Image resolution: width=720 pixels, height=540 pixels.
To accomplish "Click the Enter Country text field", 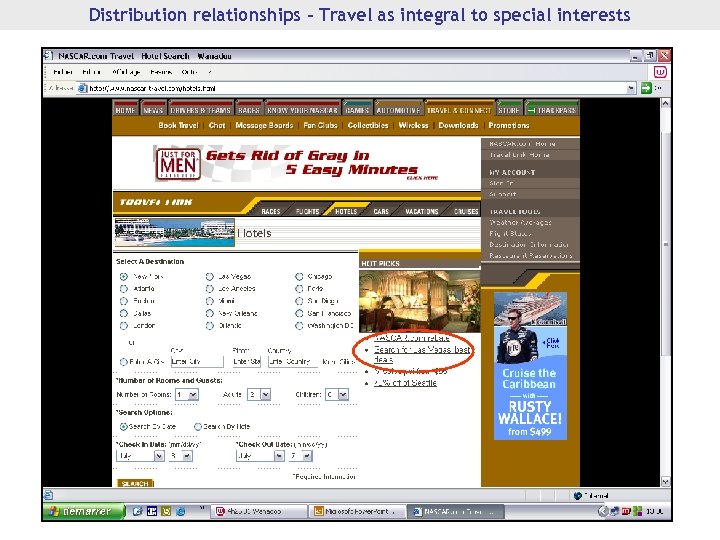I will pos(292,361).
